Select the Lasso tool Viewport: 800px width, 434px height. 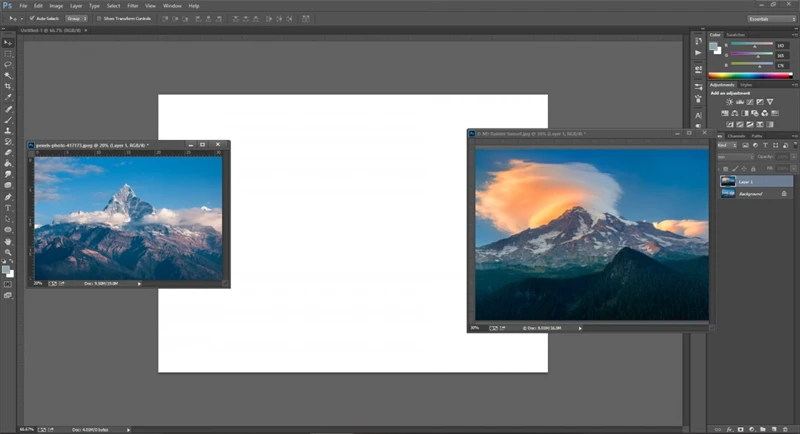click(x=8, y=64)
